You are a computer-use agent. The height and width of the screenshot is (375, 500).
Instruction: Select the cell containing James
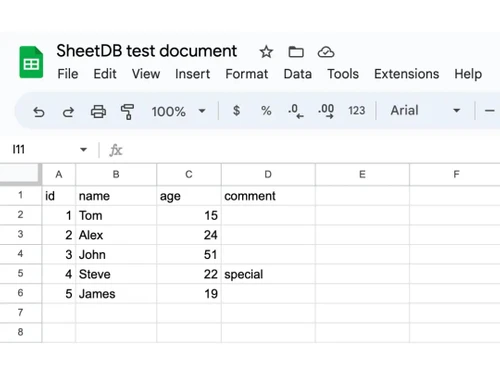coord(116,294)
